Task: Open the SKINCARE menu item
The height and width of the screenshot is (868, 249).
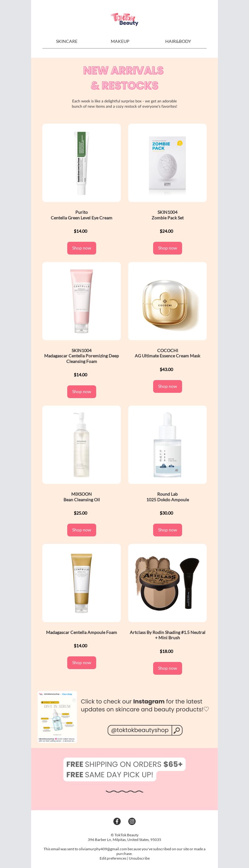Action: [x=67, y=41]
